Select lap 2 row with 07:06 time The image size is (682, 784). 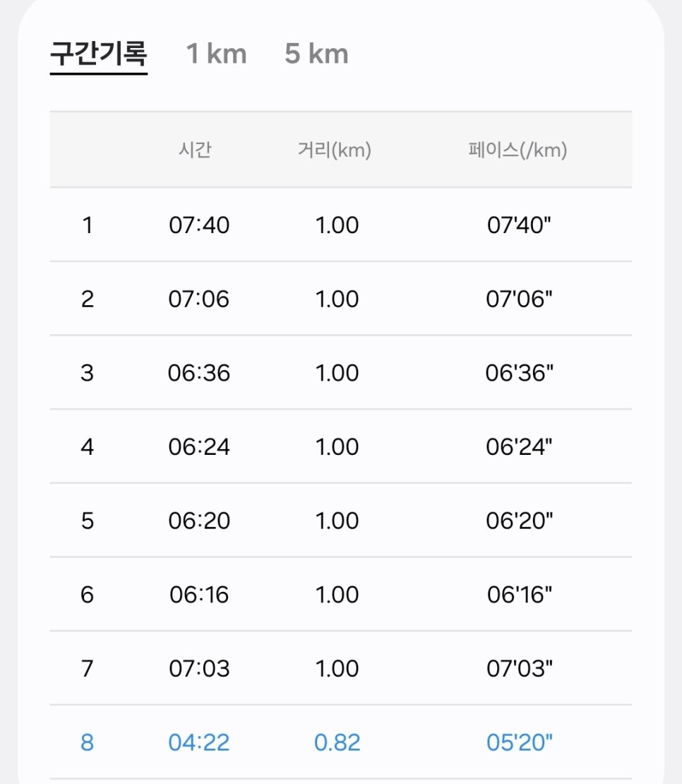(341, 299)
